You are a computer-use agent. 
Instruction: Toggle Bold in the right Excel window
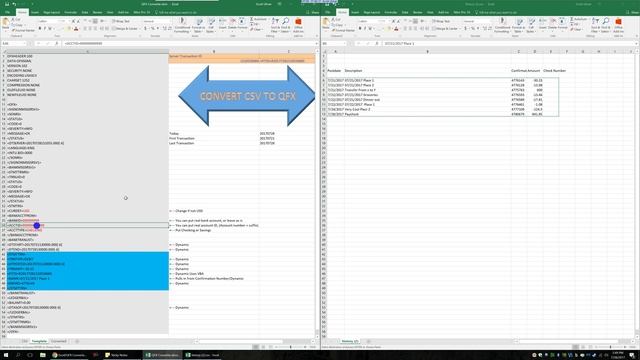coord(360,29)
